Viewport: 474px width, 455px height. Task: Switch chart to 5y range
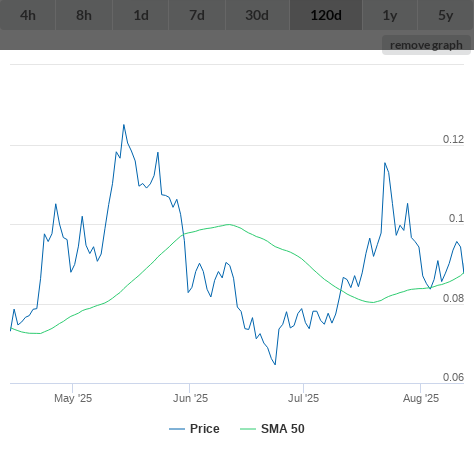(x=446, y=15)
